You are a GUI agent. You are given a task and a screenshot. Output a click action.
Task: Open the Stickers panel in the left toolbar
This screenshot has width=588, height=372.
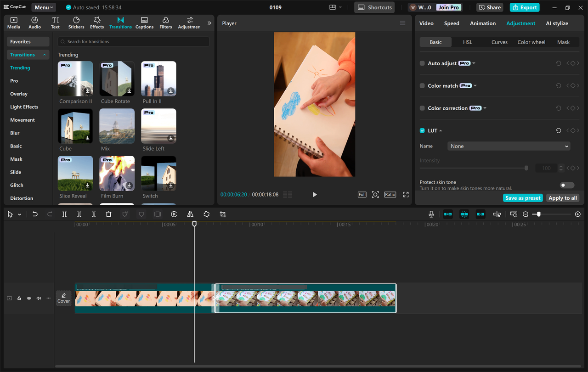[x=76, y=23]
